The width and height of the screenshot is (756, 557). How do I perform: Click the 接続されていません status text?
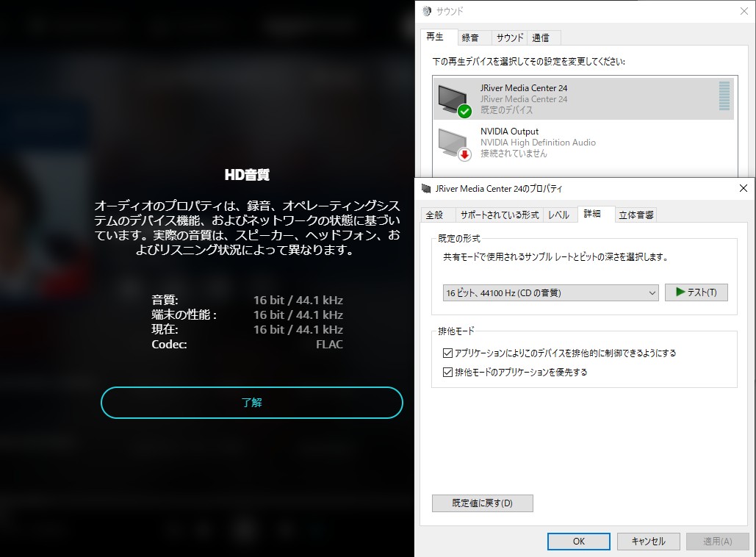514,154
